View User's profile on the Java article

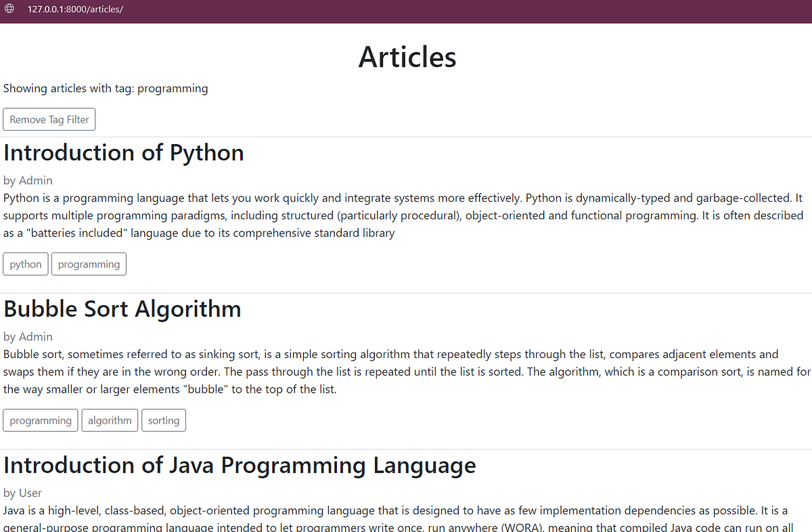point(31,493)
